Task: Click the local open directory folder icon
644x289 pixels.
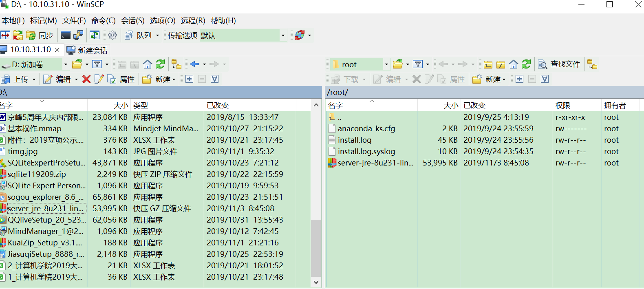Action: click(x=77, y=64)
